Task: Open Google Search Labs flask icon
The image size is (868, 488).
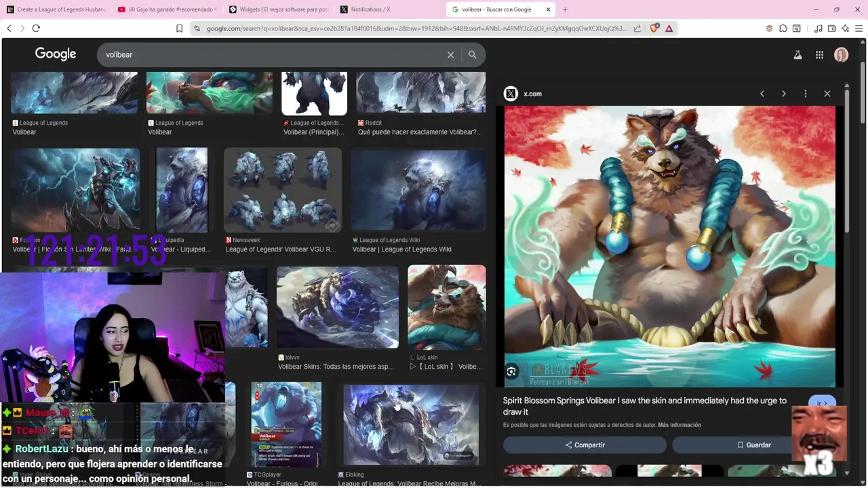Action: [x=798, y=55]
